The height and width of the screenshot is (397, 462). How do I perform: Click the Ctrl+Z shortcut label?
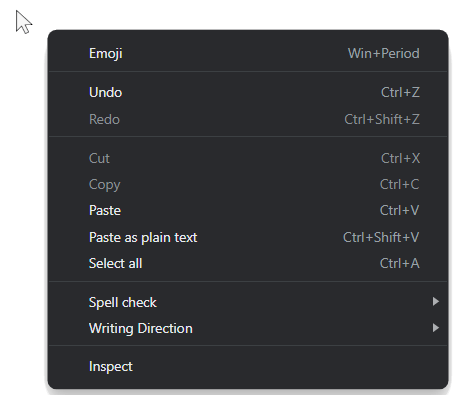pyautogui.click(x=400, y=92)
